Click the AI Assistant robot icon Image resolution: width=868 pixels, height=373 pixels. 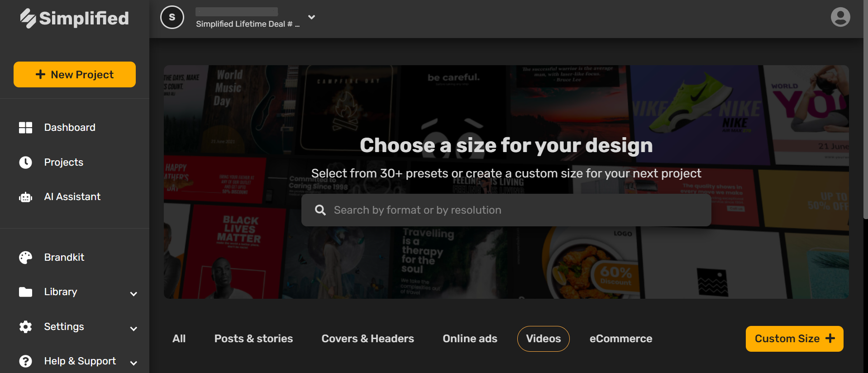[25, 197]
